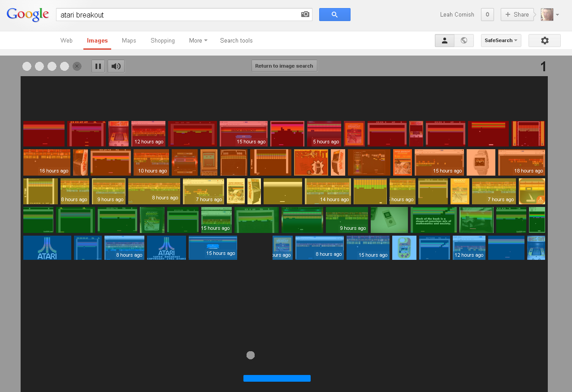
Task: Open notifications count 0 button
Action: pos(487,14)
